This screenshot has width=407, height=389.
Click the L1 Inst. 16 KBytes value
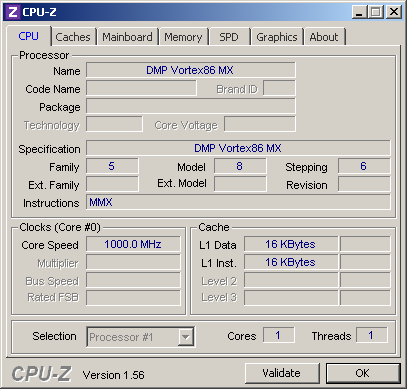pyautogui.click(x=291, y=262)
